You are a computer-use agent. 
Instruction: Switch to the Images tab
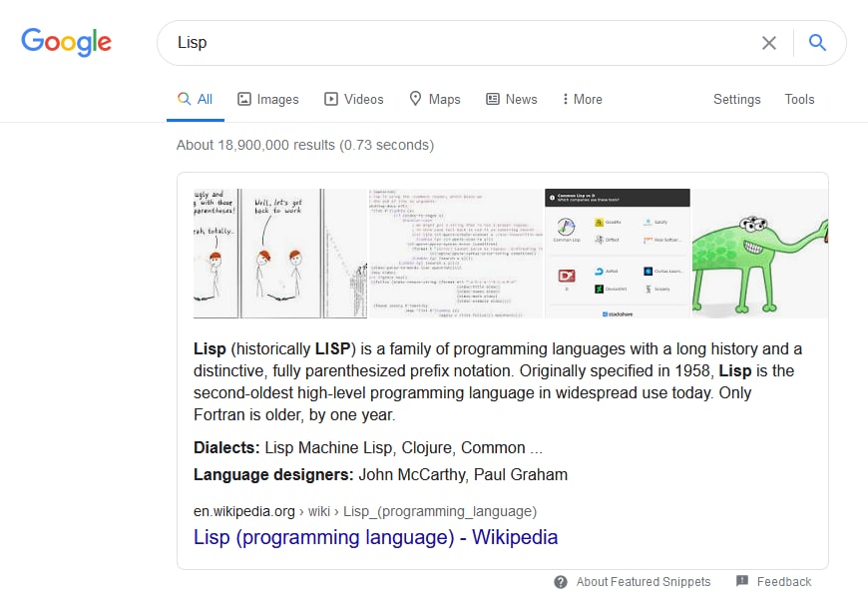268,99
